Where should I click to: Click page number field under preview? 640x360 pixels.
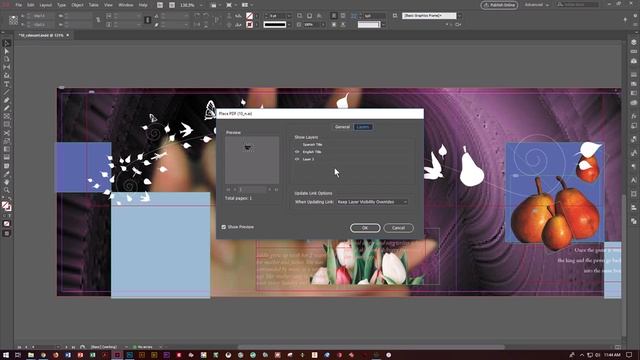click(252, 189)
